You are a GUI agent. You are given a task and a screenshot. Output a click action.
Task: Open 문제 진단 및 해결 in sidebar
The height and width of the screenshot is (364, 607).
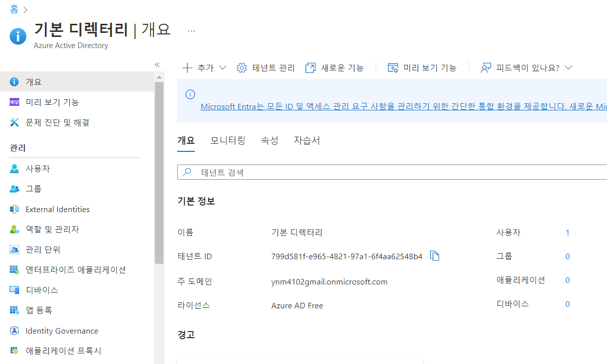click(x=77, y=123)
